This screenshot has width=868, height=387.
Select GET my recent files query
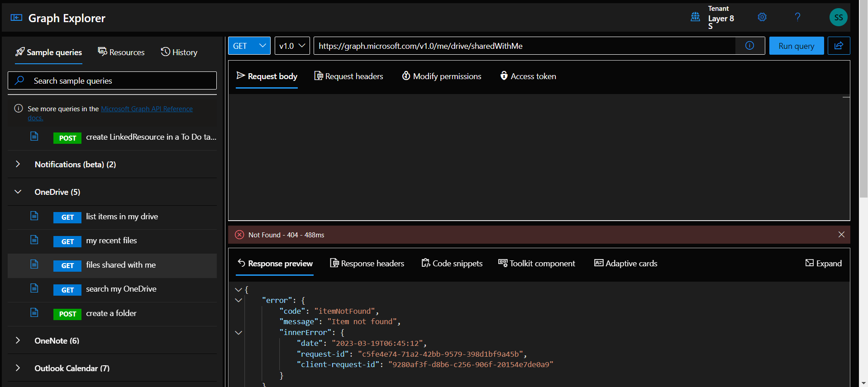(112, 241)
